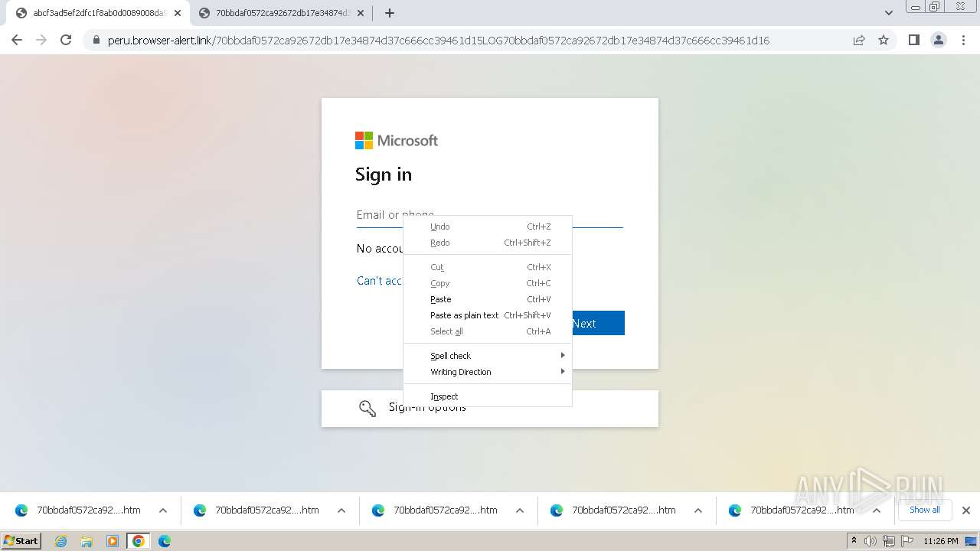The height and width of the screenshot is (551, 980).
Task: Show hidden system tray icons
Action: (854, 541)
